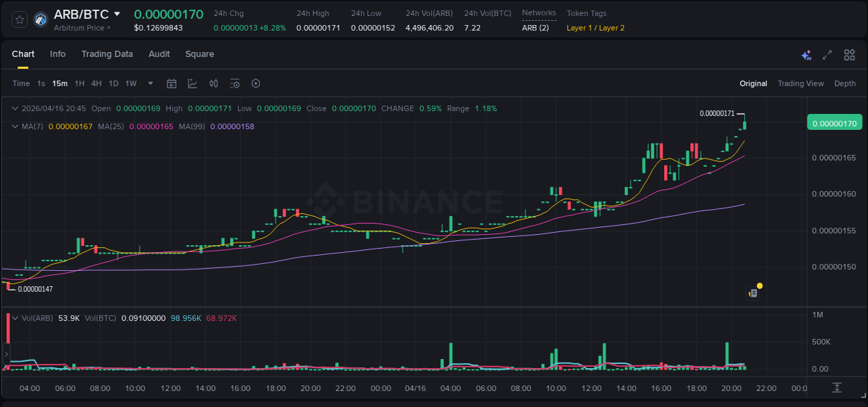The image size is (868, 407).
Task: Click the MA(99) indicator label
Action: click(x=192, y=126)
